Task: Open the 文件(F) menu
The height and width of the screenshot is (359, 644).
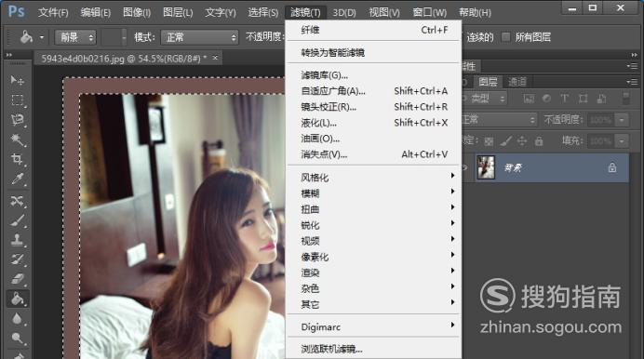Action: tap(53, 12)
